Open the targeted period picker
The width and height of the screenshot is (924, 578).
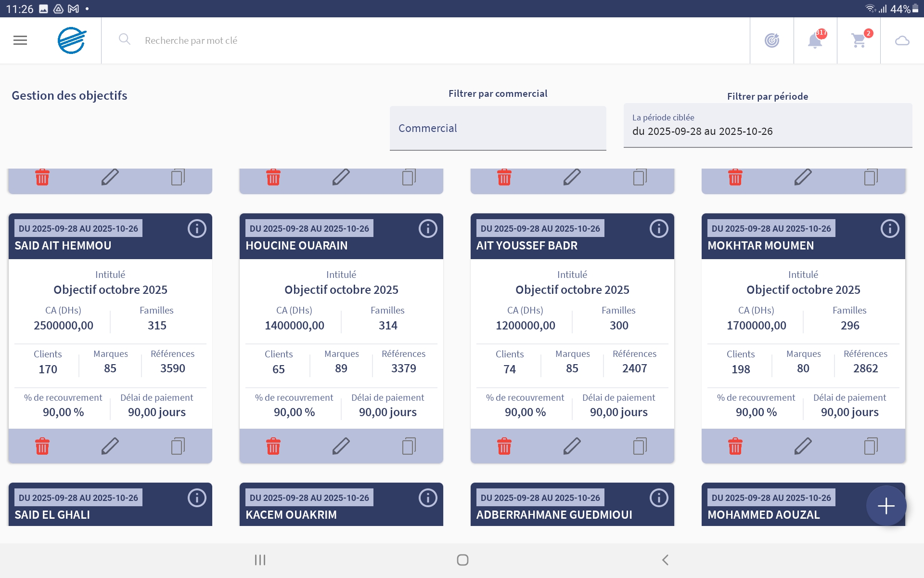pos(768,125)
